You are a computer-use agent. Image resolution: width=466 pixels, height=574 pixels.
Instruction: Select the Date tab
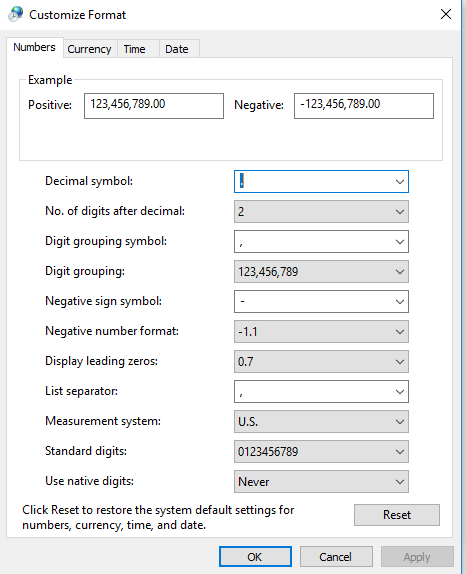point(177,49)
